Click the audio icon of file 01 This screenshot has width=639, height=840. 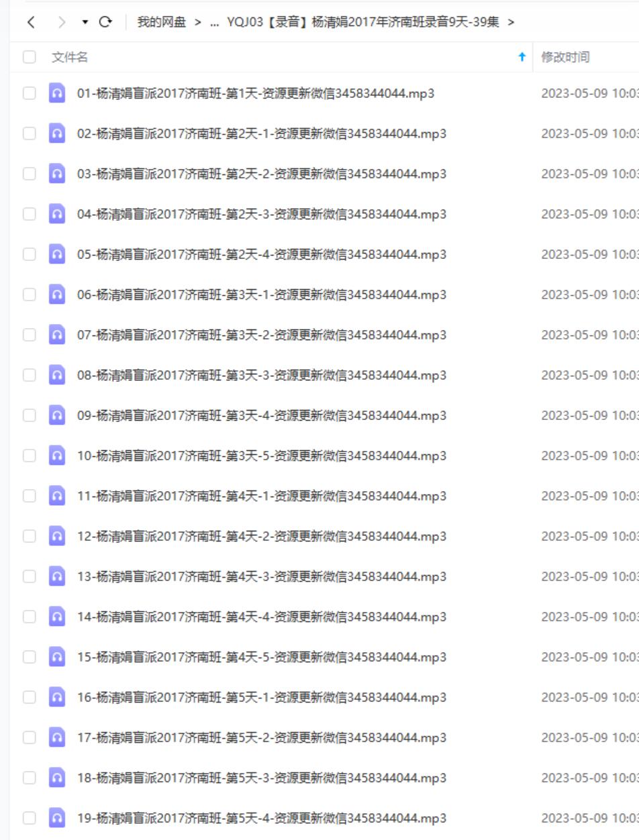[x=57, y=93]
